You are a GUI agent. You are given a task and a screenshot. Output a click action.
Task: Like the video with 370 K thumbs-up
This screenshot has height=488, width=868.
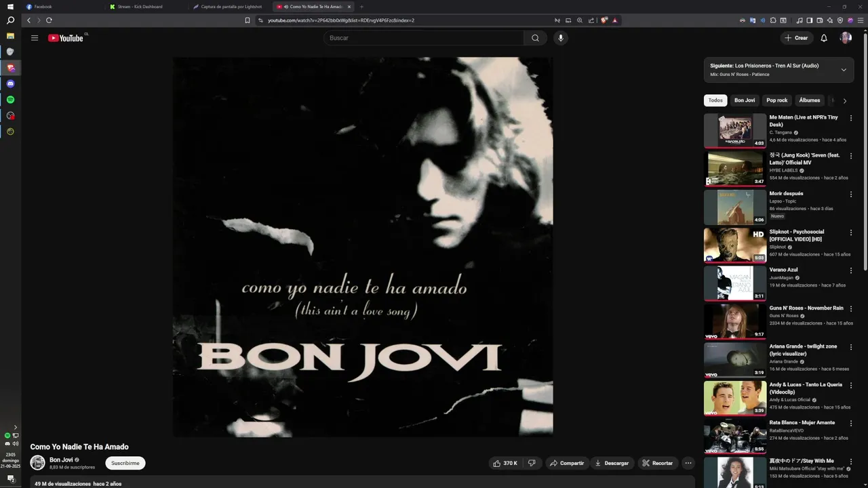coord(505,463)
